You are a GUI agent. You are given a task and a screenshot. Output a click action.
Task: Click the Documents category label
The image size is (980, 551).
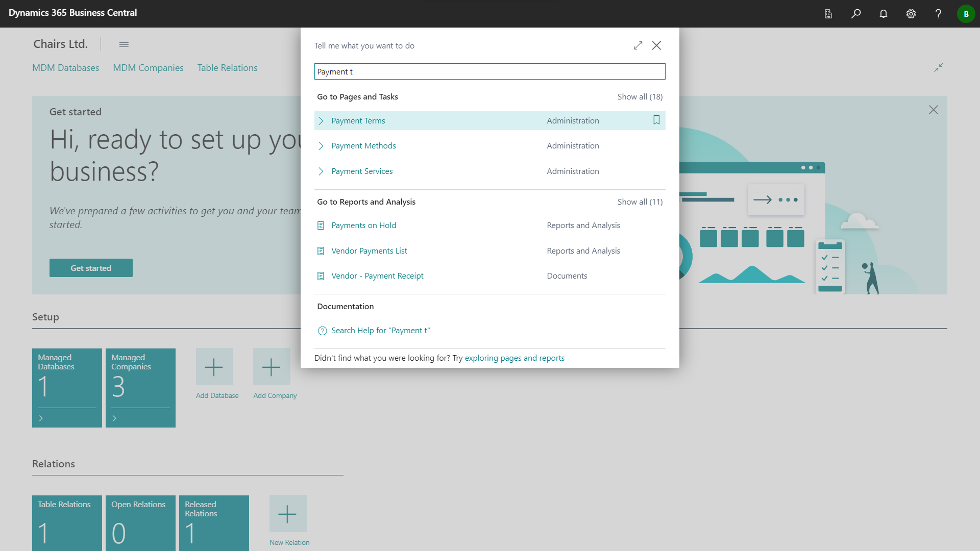(567, 276)
